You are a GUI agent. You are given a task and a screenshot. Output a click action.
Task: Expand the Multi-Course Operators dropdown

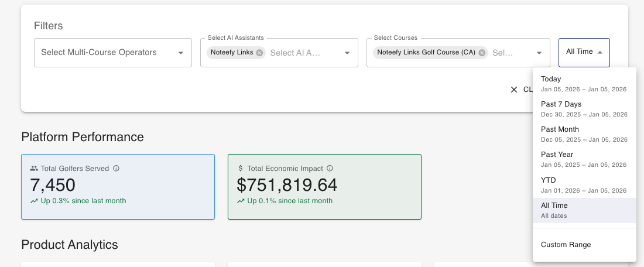pyautogui.click(x=181, y=53)
